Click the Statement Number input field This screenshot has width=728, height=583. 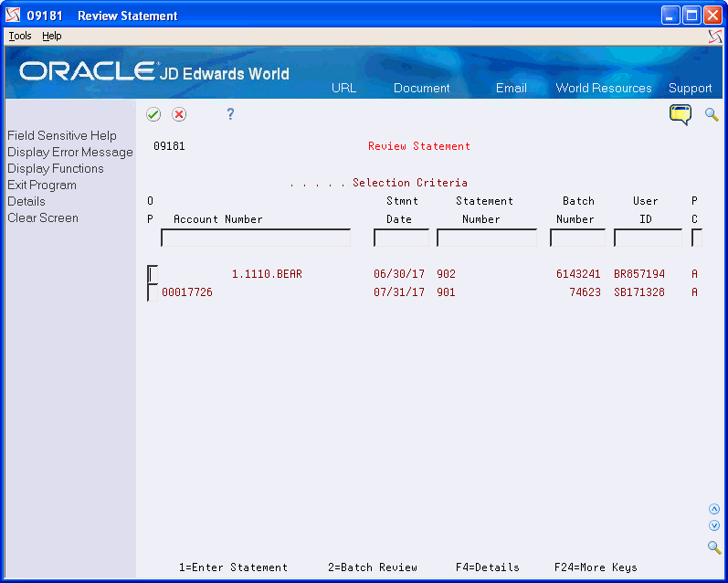click(x=487, y=238)
